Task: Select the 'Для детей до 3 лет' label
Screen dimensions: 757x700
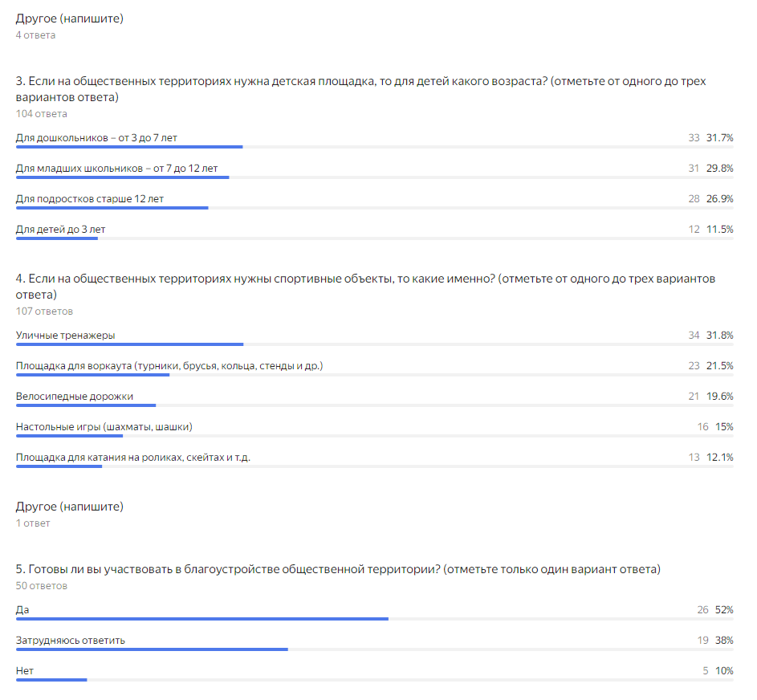Action: [60, 230]
